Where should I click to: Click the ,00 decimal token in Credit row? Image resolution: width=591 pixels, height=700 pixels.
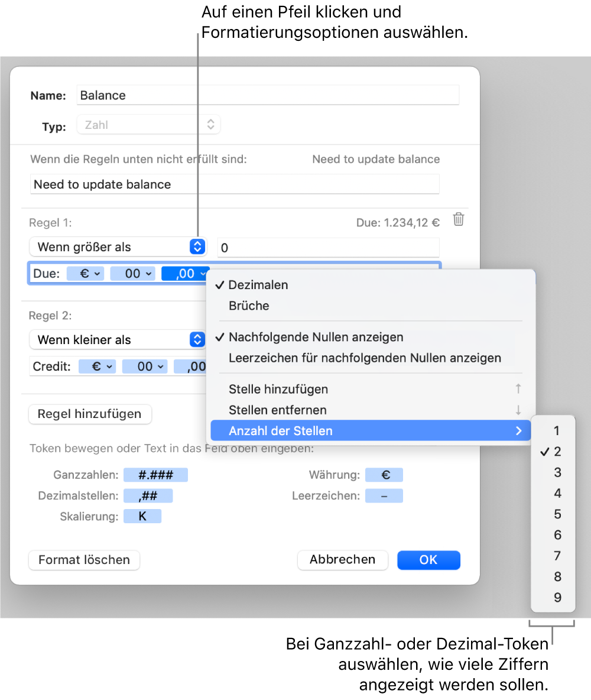(x=191, y=367)
